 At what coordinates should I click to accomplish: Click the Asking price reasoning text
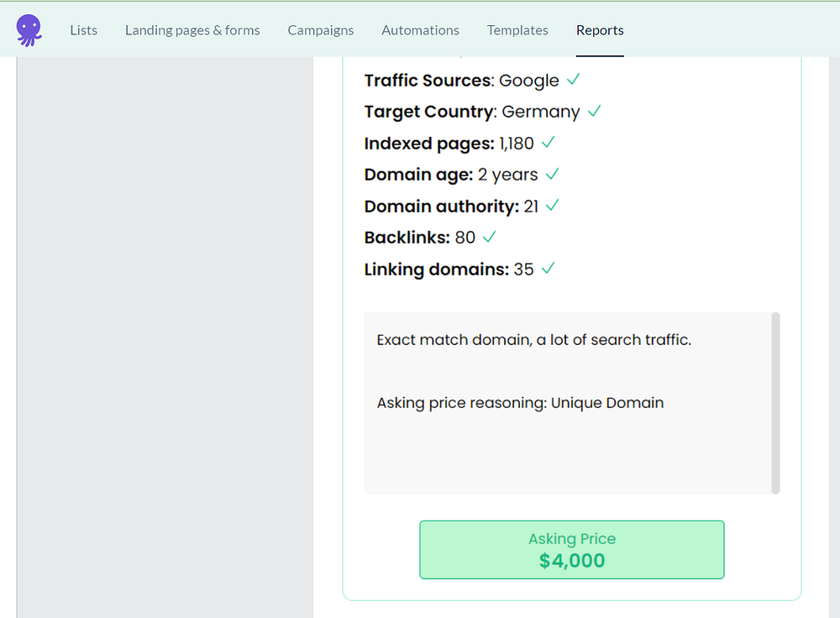point(520,403)
